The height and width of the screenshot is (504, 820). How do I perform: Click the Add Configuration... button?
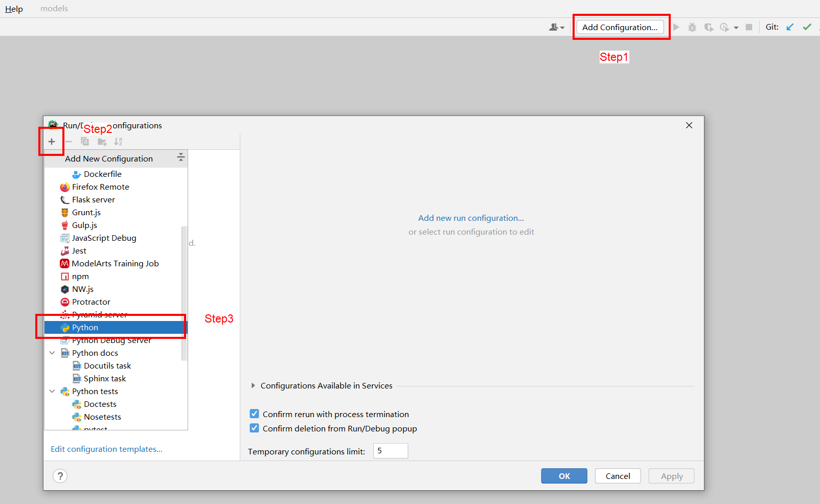620,27
